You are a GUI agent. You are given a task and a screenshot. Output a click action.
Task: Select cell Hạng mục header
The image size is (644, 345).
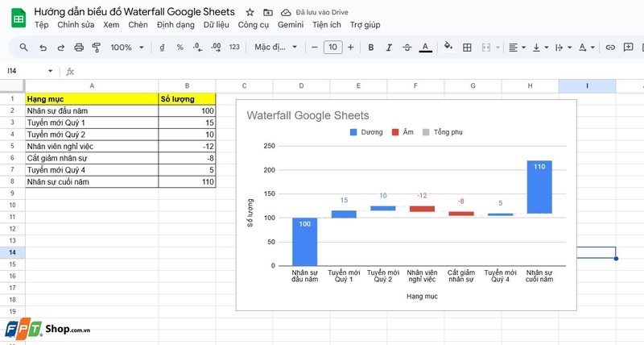pyautogui.click(x=92, y=98)
